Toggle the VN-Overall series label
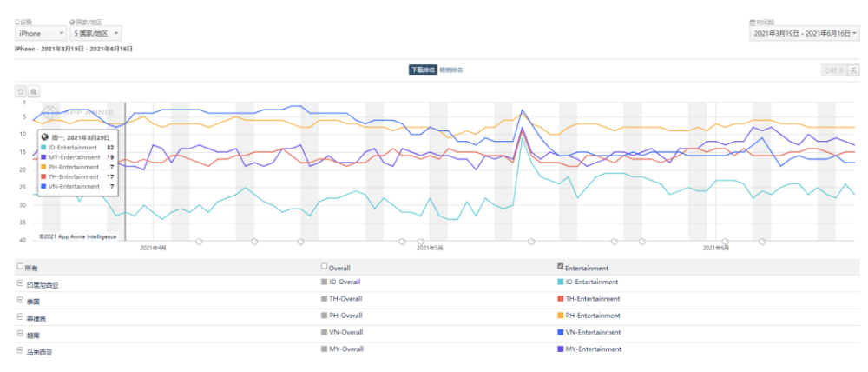The image size is (868, 372). [x=346, y=332]
